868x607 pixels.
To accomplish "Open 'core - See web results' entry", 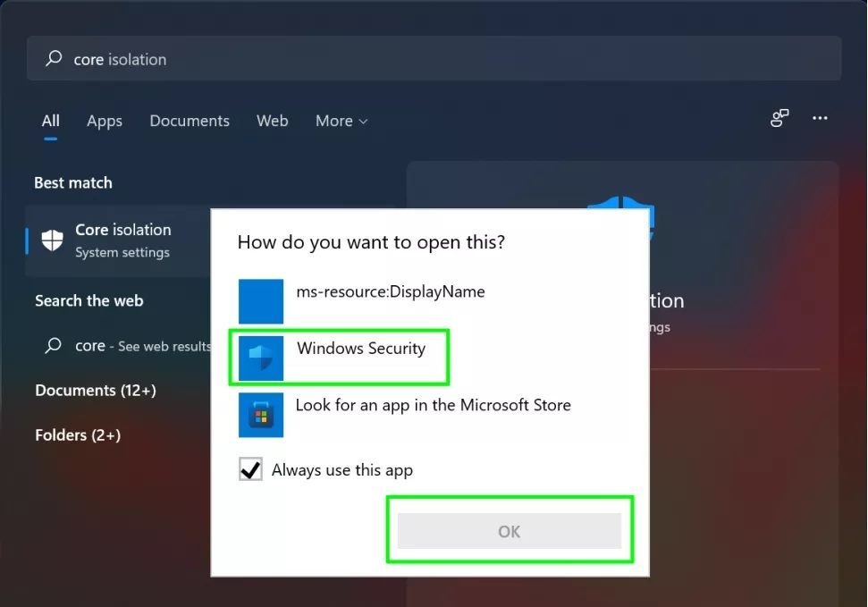I will [128, 346].
